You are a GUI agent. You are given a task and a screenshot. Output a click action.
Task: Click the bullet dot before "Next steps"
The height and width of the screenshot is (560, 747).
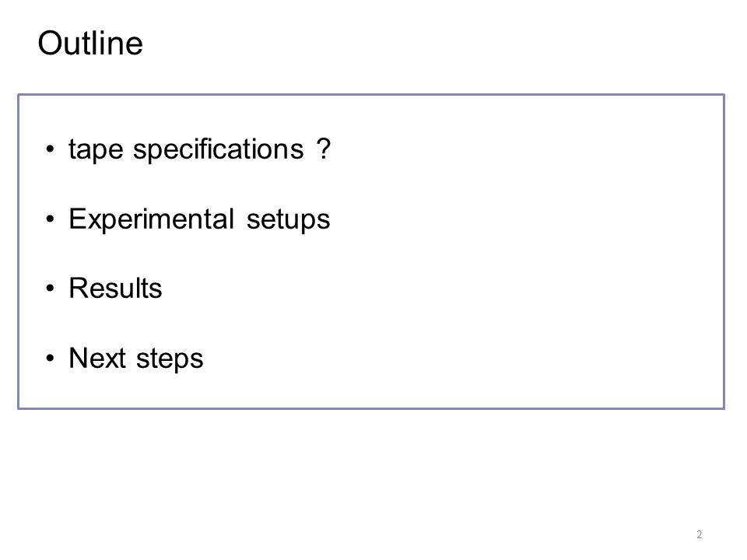pos(50,358)
